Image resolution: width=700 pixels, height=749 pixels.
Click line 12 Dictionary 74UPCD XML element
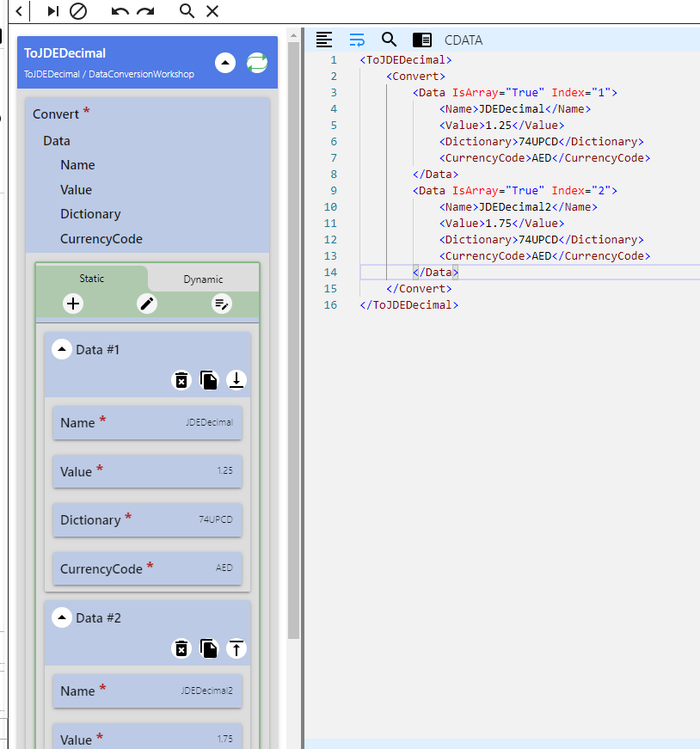pyautogui.click(x=542, y=239)
